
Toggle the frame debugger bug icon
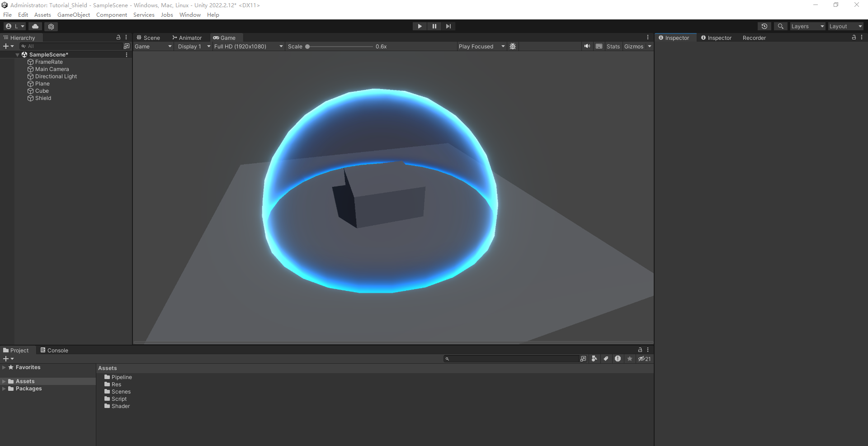tap(513, 46)
